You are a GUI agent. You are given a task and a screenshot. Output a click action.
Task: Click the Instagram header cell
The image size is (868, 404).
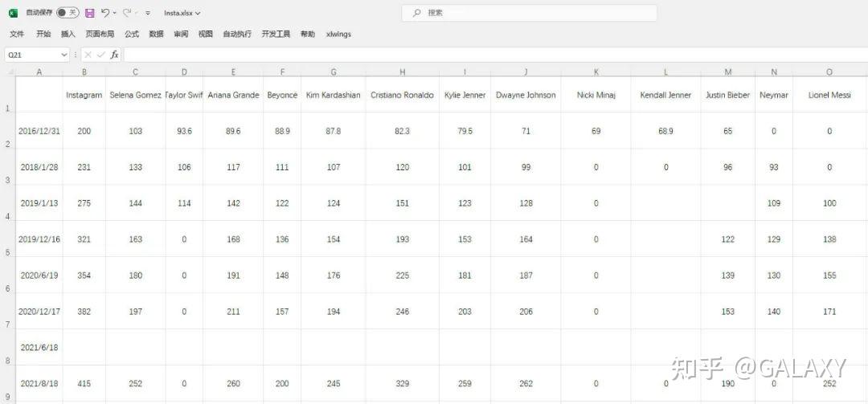84,96
